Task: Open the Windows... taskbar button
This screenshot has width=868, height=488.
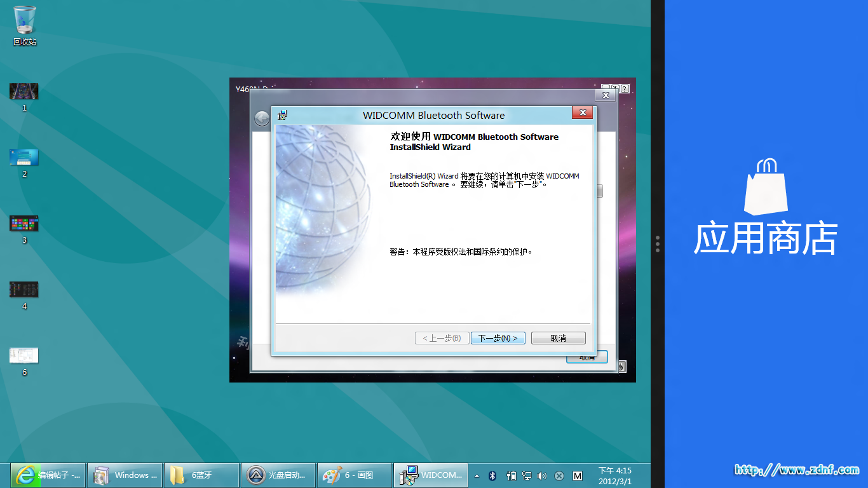Action: tap(125, 475)
